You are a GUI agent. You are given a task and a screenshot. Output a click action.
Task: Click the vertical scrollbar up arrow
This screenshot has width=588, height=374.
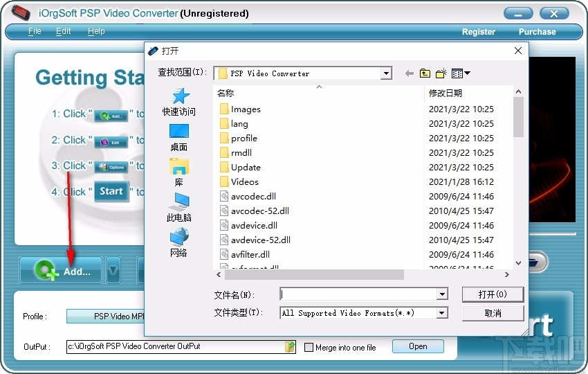(x=518, y=91)
